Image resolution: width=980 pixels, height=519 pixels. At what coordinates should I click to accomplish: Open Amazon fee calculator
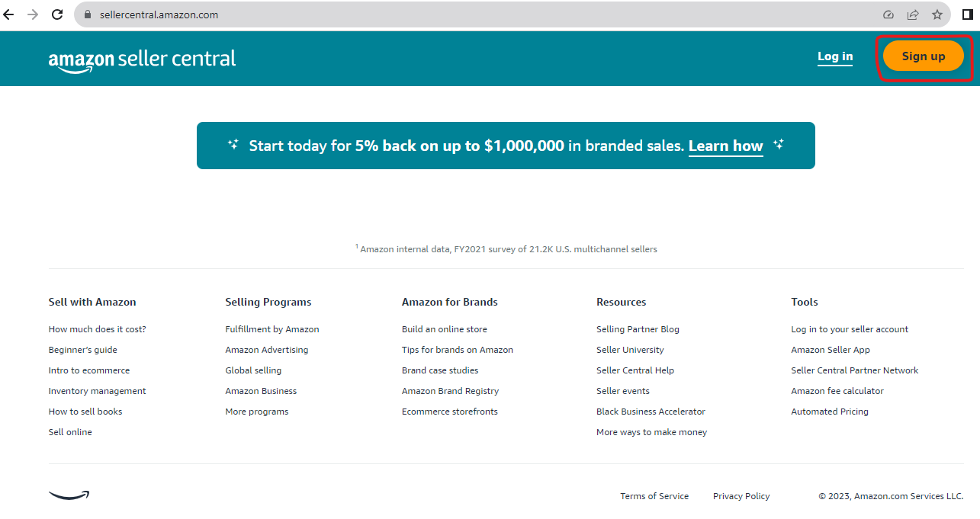click(x=837, y=391)
